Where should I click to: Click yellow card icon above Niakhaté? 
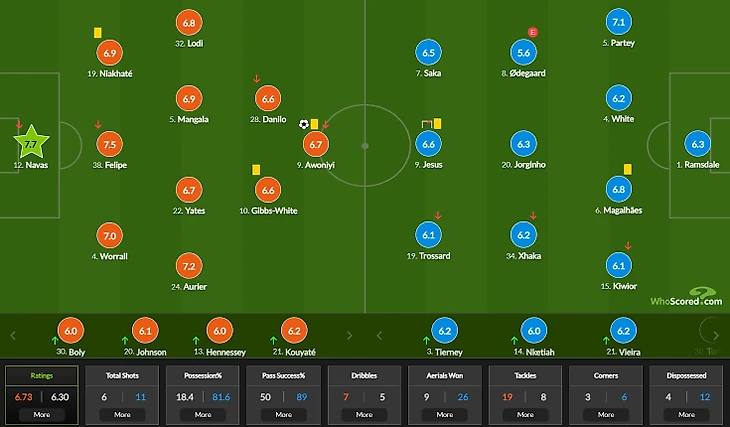tap(97, 33)
